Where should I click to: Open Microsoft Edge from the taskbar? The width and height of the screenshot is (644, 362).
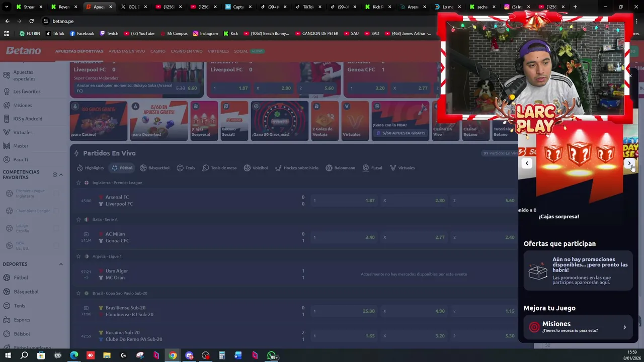pos(74,355)
